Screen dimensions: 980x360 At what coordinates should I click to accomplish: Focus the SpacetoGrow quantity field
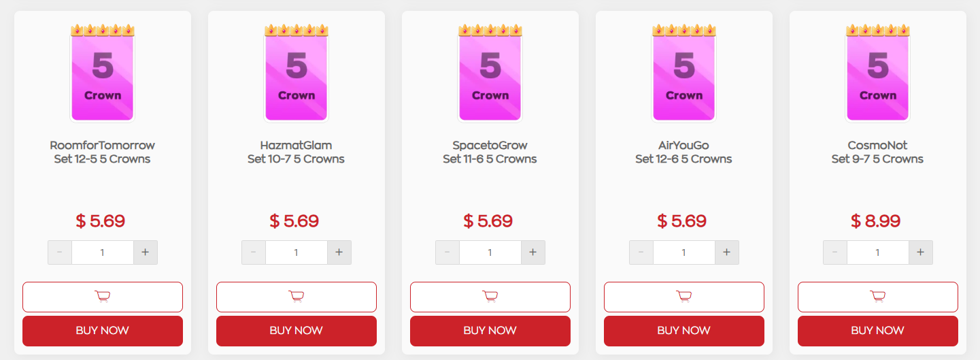click(490, 252)
